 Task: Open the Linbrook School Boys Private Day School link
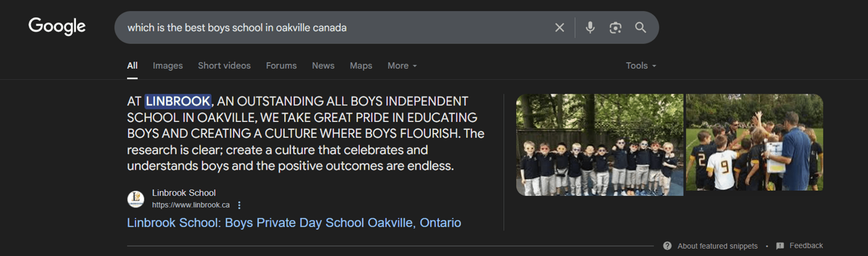pyautogui.click(x=294, y=223)
